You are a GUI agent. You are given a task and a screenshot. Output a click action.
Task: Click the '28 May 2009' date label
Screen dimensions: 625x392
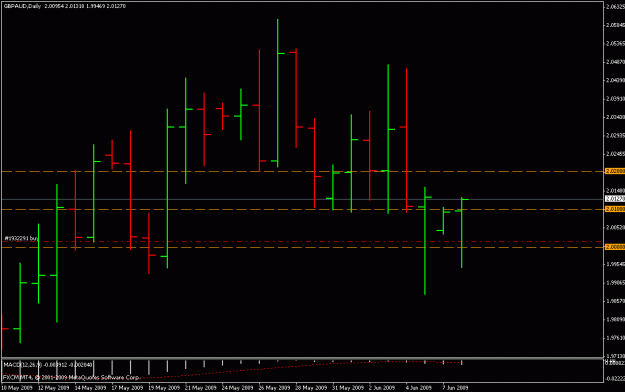pos(311,388)
